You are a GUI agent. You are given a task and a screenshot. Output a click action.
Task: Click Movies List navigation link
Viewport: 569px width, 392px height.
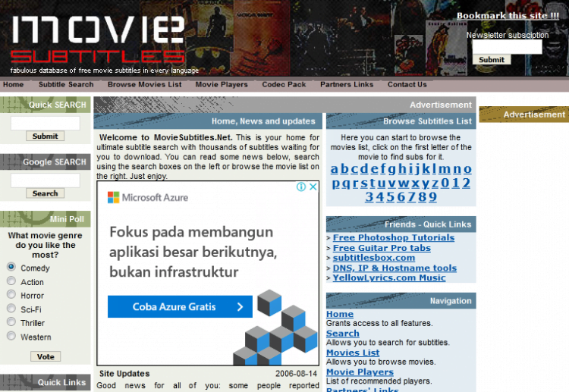click(x=353, y=353)
